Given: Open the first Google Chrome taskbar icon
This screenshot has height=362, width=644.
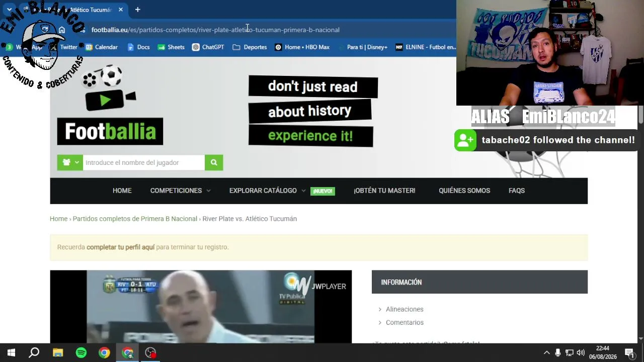Looking at the screenshot, I should tap(104, 352).
